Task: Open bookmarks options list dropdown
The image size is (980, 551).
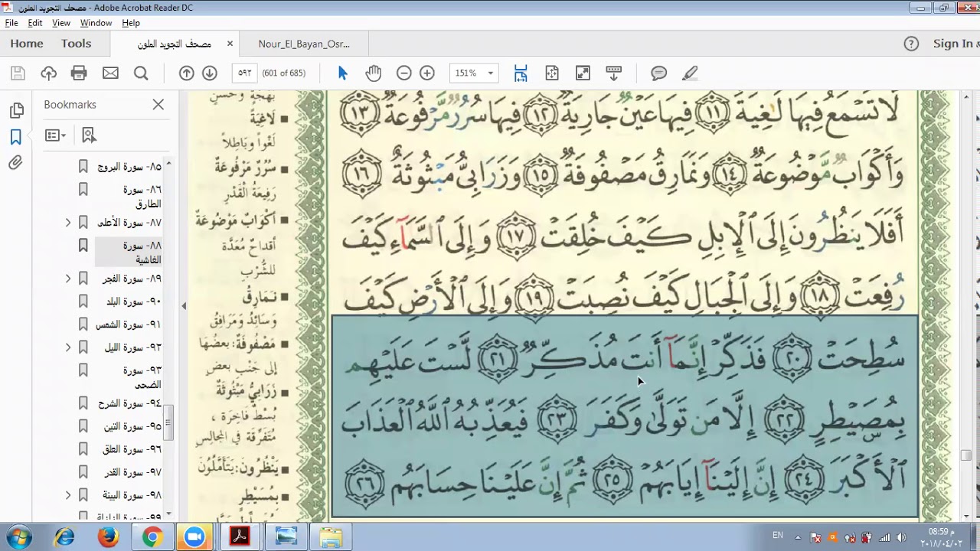Action: (x=55, y=135)
